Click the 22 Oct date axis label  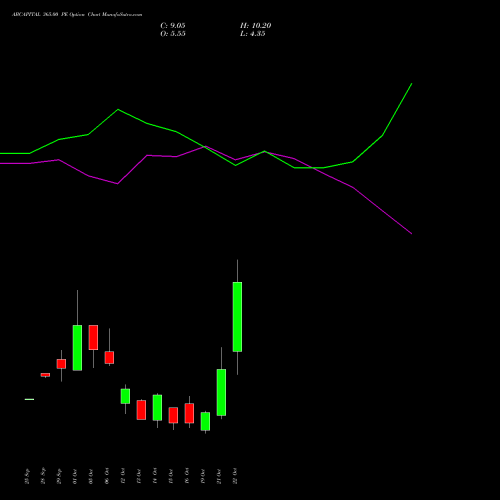coord(235,476)
